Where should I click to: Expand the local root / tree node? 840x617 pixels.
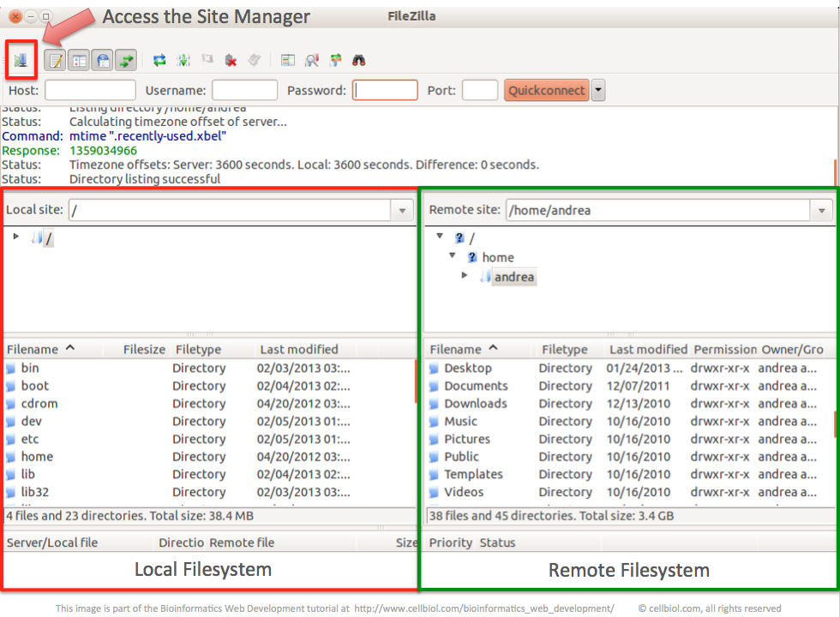click(x=16, y=237)
